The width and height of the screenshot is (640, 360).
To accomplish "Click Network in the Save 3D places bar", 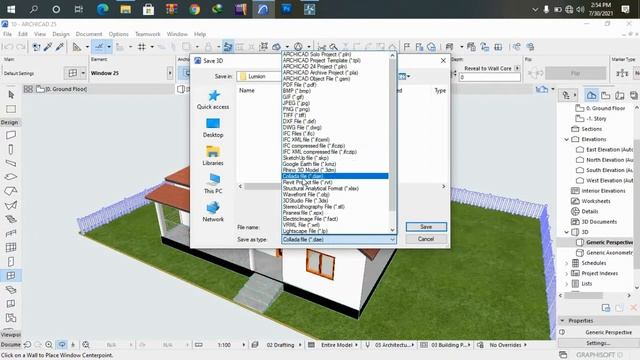I will (x=213, y=212).
